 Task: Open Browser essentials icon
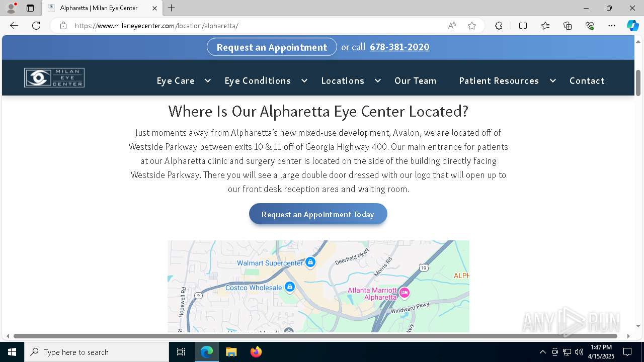(x=590, y=26)
